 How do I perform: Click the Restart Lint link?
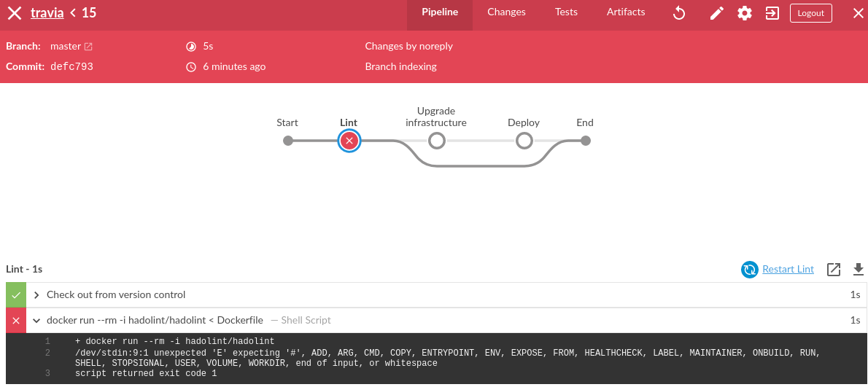coord(788,269)
